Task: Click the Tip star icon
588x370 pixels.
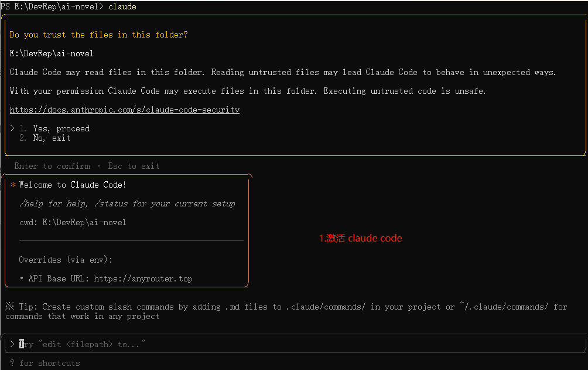Action: [10, 306]
